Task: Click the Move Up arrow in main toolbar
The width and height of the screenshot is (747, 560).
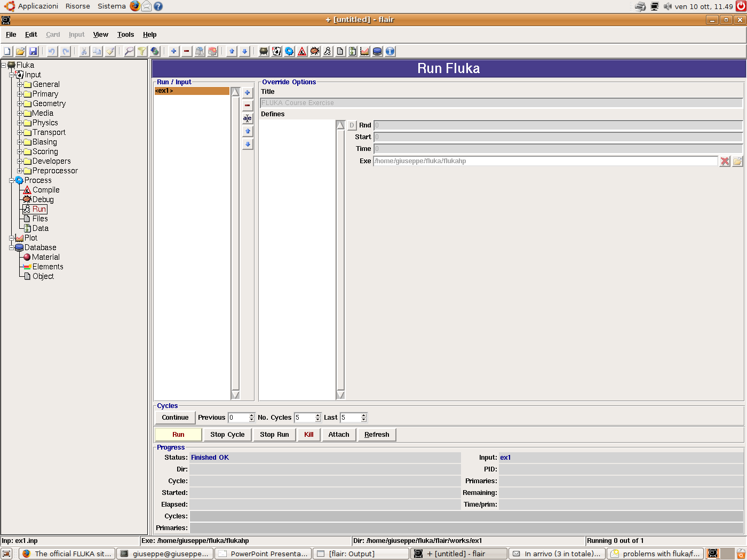Action: click(232, 51)
